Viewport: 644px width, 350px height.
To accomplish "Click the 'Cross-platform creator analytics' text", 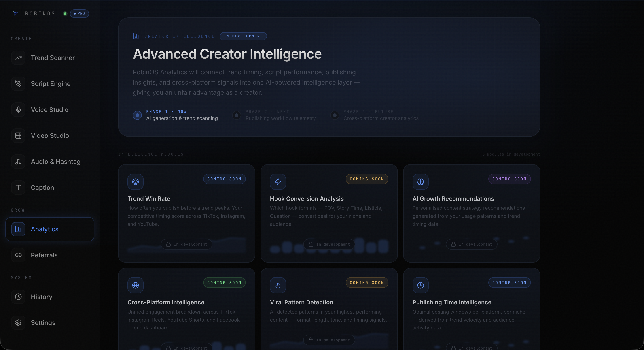I will (381, 118).
